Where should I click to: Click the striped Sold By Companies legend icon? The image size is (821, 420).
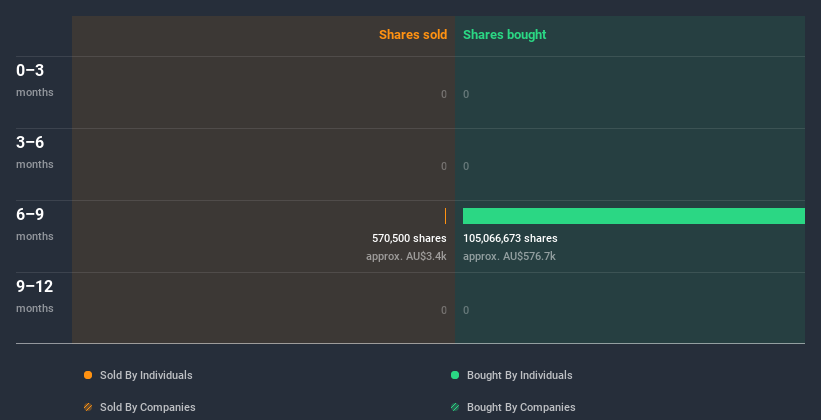[x=88, y=407]
